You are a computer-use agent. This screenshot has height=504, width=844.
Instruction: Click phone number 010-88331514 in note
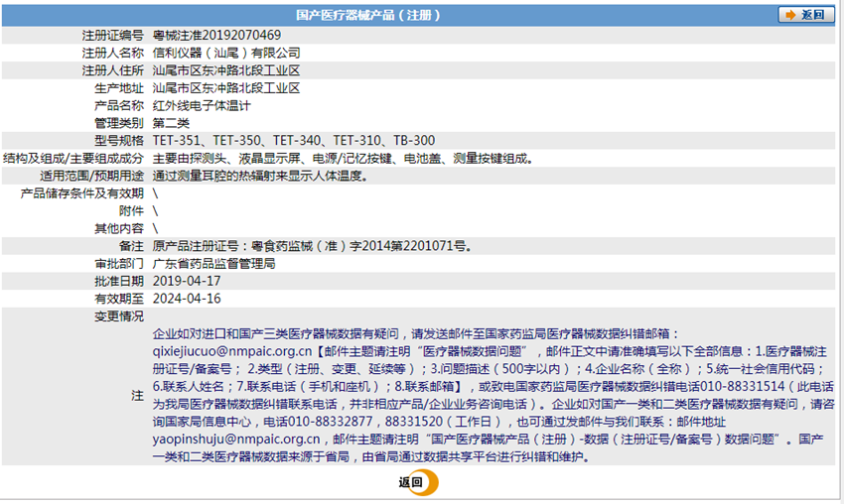[743, 387]
